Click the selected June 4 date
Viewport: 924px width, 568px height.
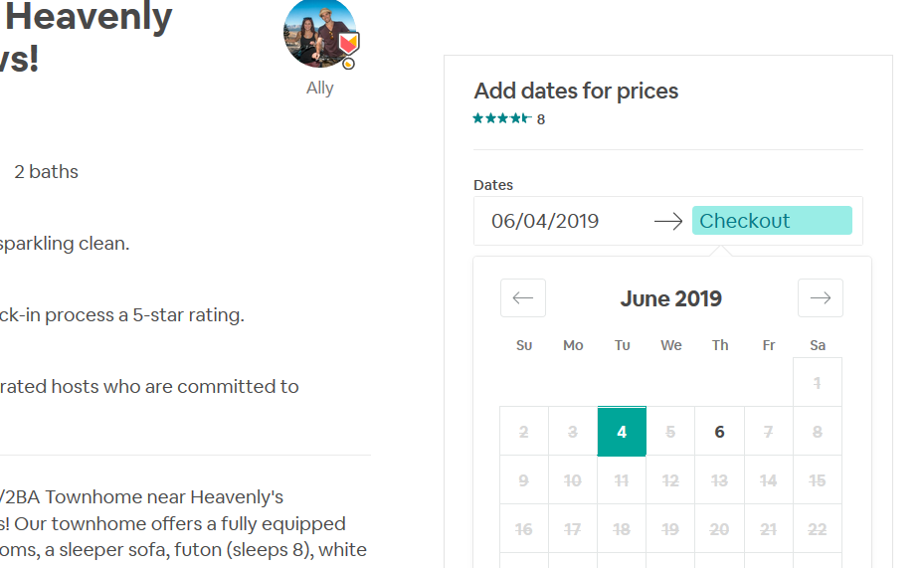click(x=622, y=432)
